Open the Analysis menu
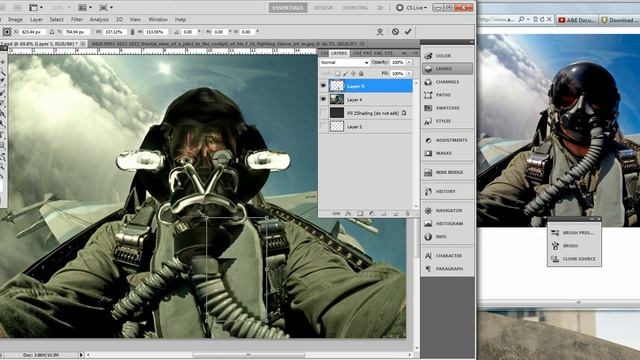This screenshot has height=360, width=640. tap(99, 19)
